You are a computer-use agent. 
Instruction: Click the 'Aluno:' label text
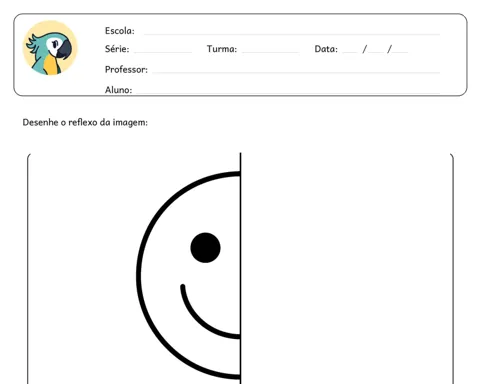tap(118, 90)
